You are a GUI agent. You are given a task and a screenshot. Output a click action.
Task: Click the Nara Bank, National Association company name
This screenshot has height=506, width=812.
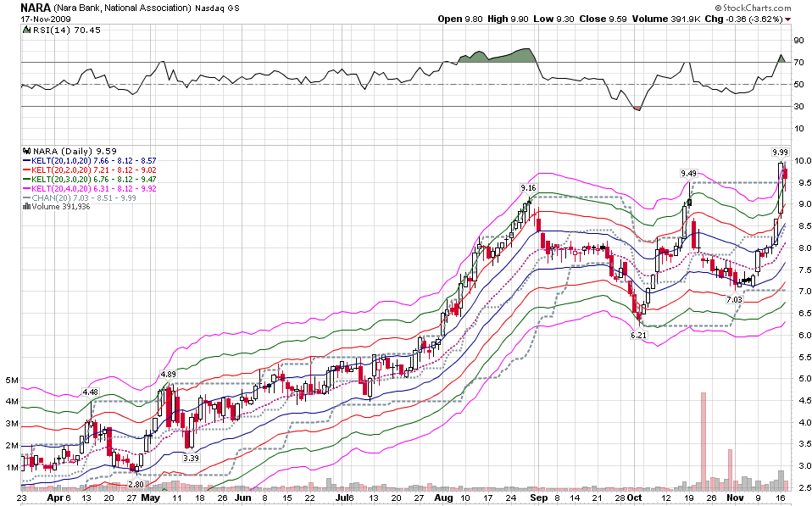(122, 8)
